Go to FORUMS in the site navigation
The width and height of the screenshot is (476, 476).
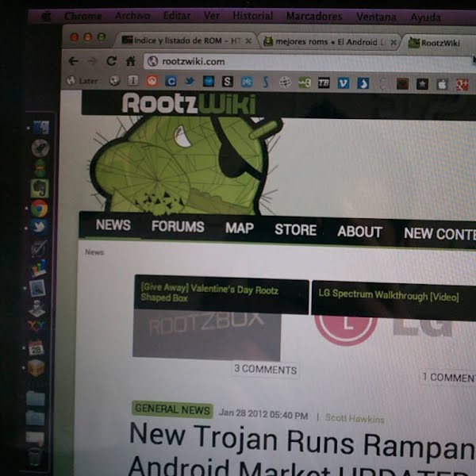(178, 227)
